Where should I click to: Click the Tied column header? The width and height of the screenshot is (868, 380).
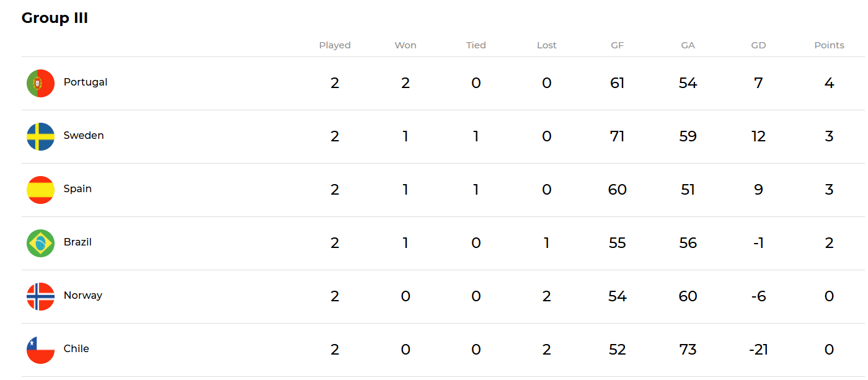coord(476,45)
